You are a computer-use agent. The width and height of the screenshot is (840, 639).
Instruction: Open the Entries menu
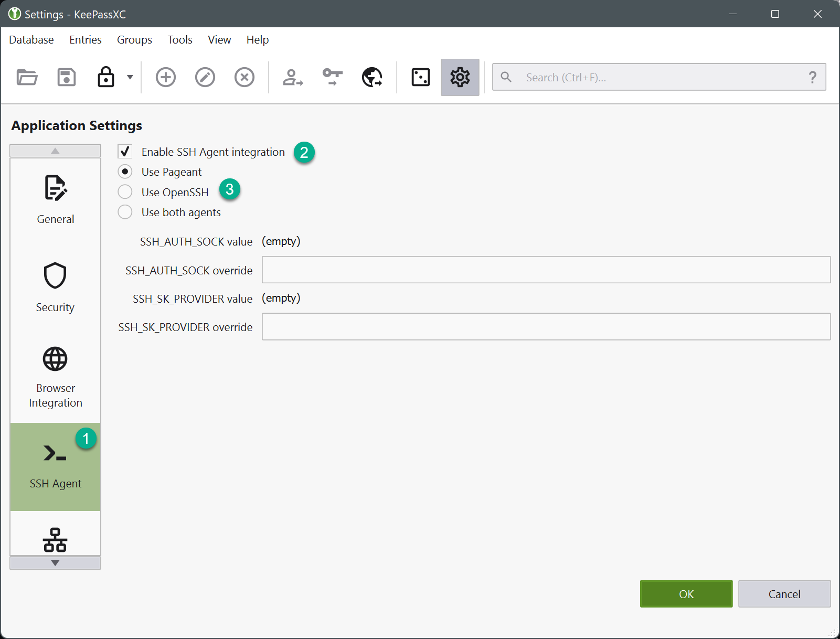click(x=86, y=40)
